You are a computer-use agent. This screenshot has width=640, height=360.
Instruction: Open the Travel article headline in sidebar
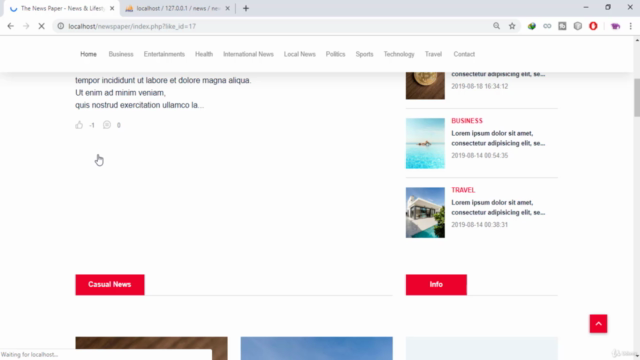[498, 207]
